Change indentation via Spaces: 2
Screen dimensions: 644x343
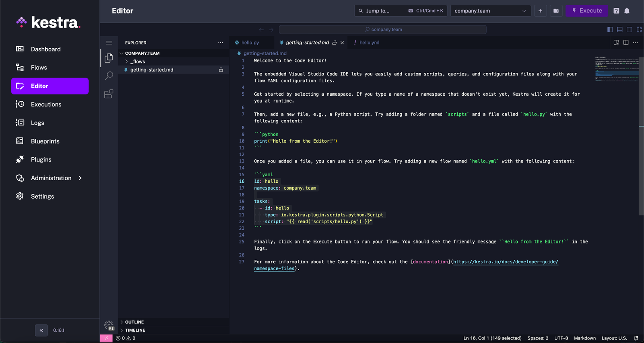pos(538,338)
